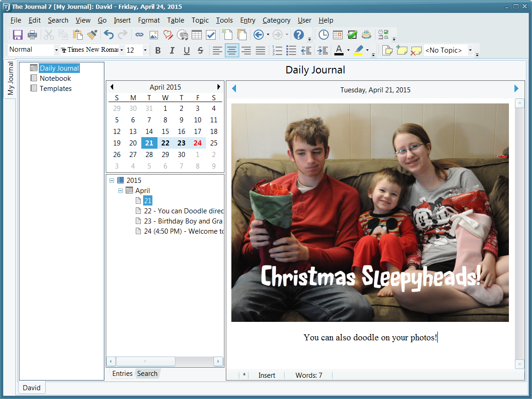
Task: Open the Category menu
Action: [276, 20]
